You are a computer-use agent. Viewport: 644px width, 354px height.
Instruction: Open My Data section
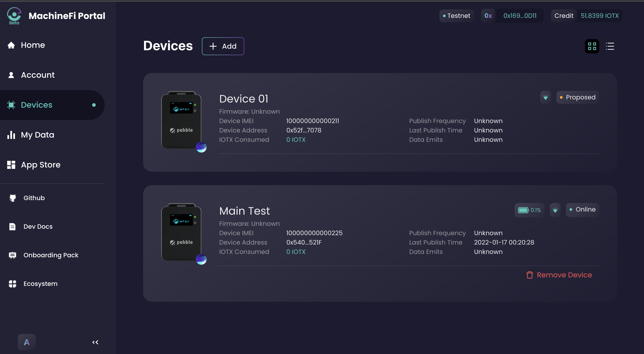[38, 135]
